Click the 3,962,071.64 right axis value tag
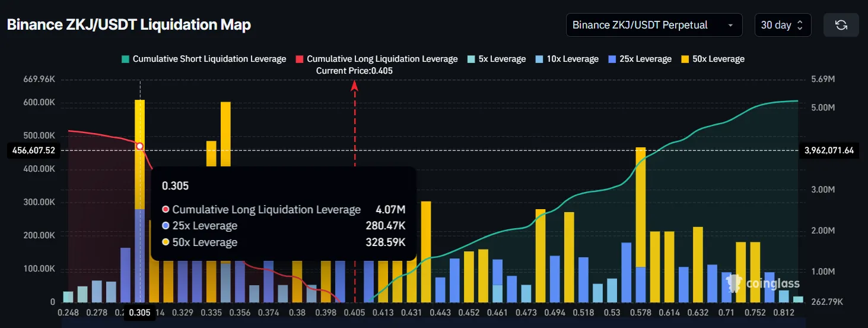The image size is (868, 328). pos(829,150)
